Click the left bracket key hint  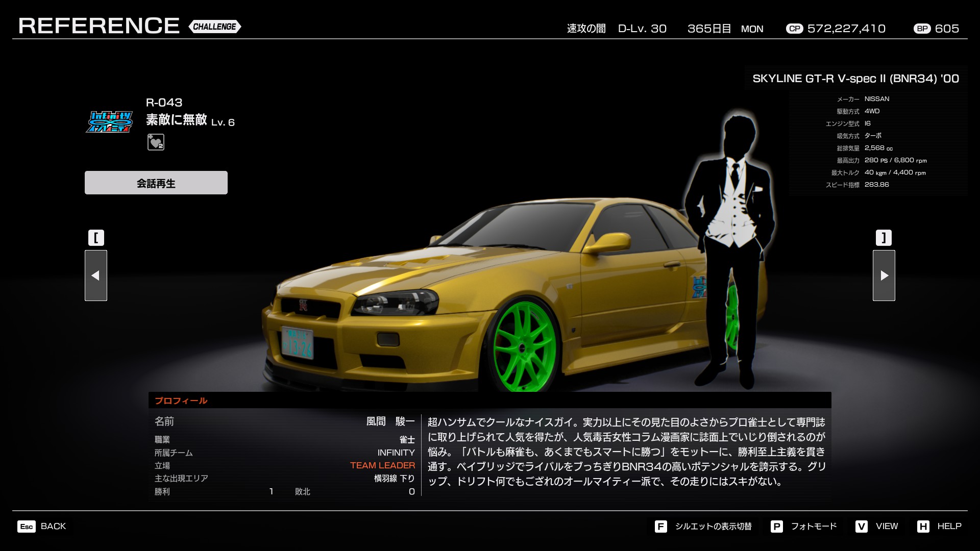tap(96, 238)
